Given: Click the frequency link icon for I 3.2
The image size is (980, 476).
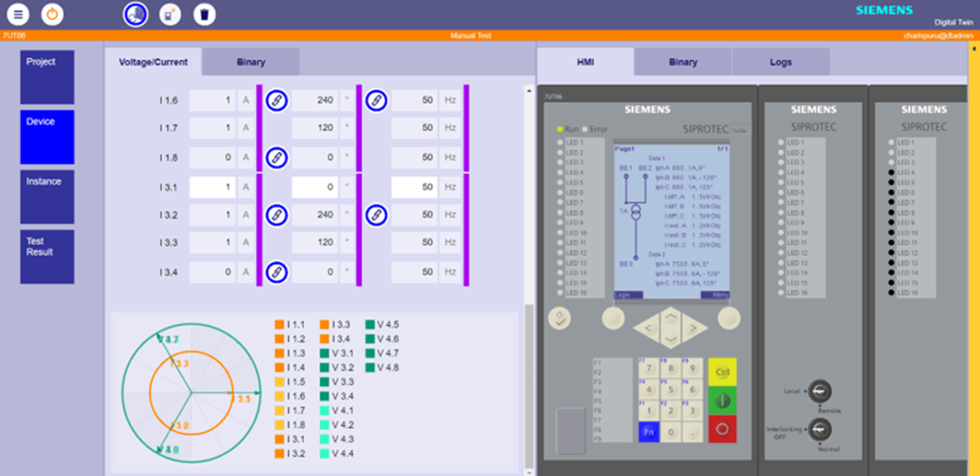Looking at the screenshot, I should click(x=375, y=215).
